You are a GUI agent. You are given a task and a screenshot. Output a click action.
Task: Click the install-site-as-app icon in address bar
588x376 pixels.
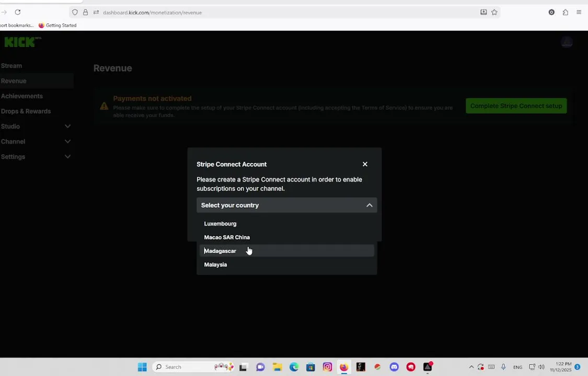tap(483, 13)
